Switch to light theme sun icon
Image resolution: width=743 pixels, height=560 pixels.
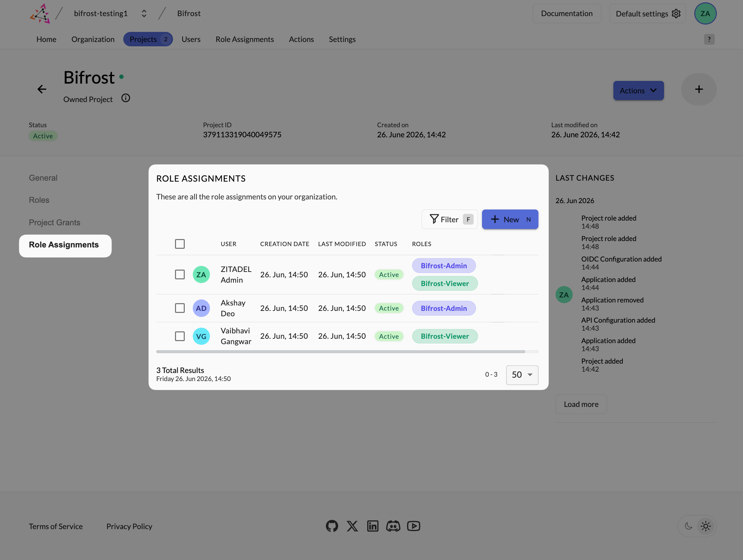(x=706, y=526)
